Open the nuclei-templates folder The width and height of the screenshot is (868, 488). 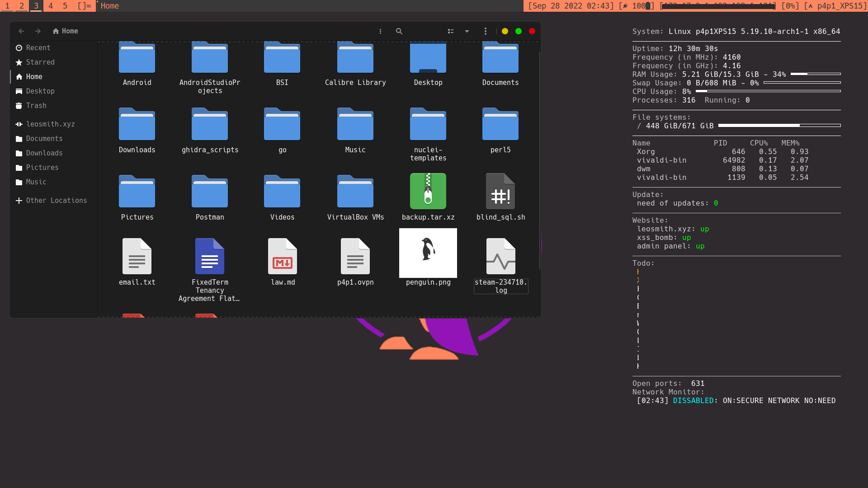428,124
